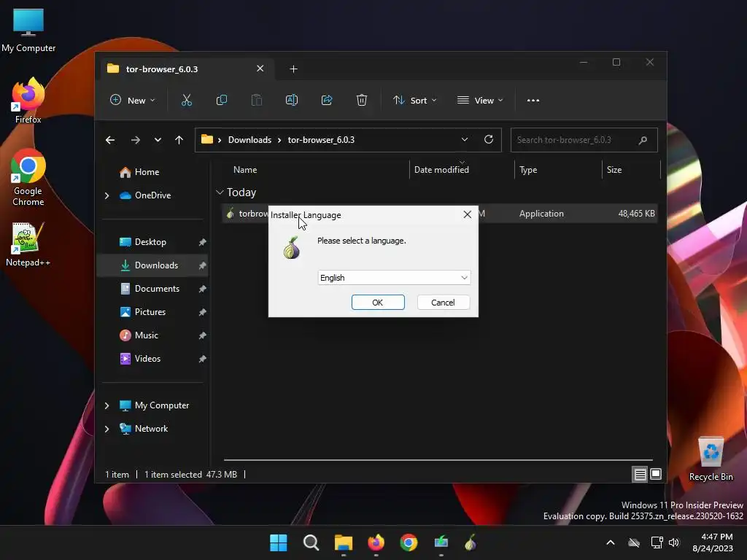Click the volume speaker tray icon
This screenshot has height=560, width=747.
click(x=673, y=542)
